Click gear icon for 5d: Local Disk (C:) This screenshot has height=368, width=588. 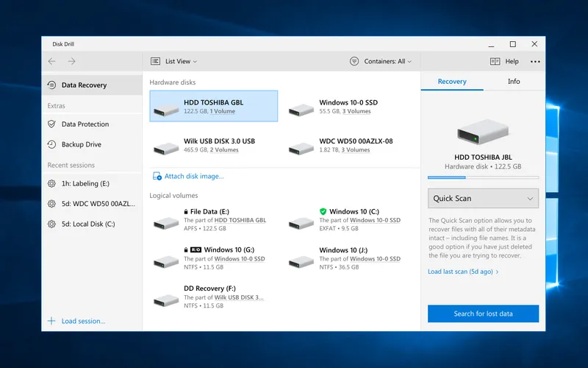[51, 224]
